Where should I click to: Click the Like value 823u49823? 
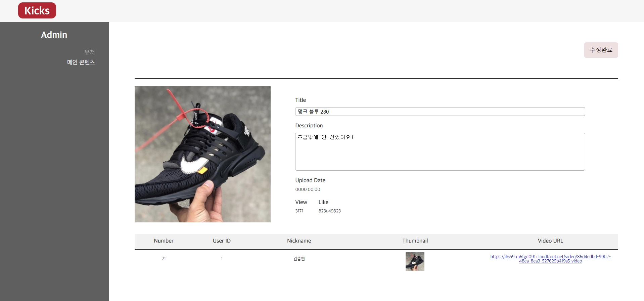(x=329, y=211)
